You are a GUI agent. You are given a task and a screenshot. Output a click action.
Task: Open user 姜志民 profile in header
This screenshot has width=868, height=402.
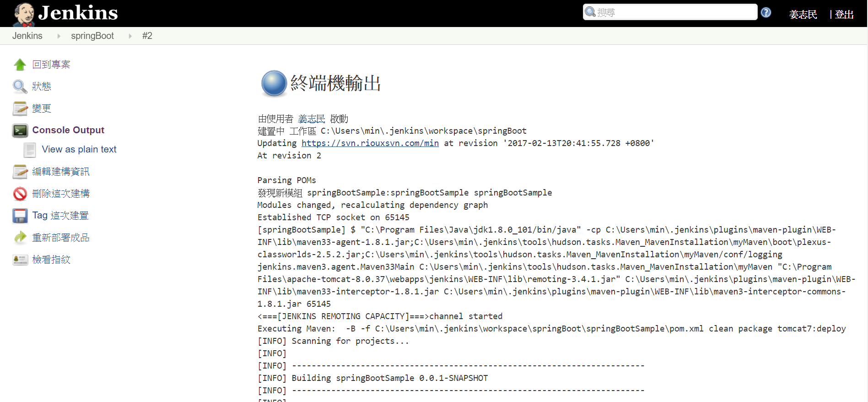click(803, 15)
